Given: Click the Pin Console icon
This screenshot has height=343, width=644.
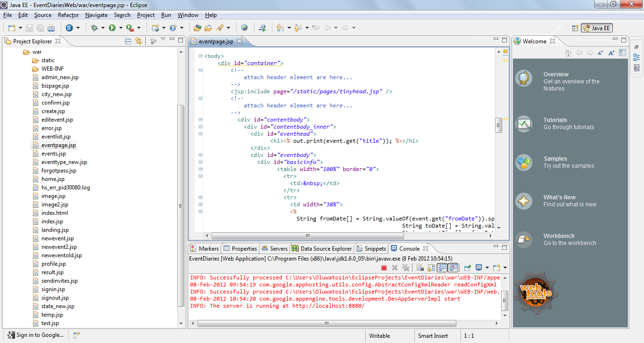Looking at the screenshot, I should [x=468, y=268].
